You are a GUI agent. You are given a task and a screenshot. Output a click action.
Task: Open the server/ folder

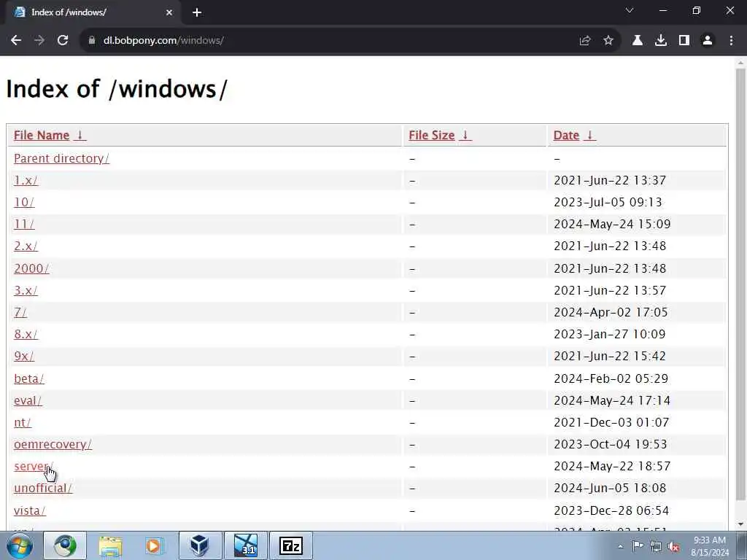34,466
